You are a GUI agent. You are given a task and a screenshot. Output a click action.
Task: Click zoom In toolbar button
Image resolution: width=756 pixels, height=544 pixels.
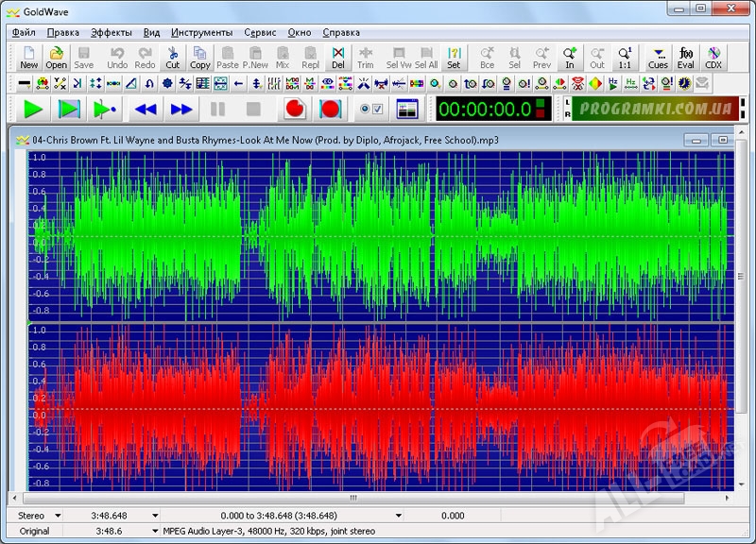click(570, 58)
